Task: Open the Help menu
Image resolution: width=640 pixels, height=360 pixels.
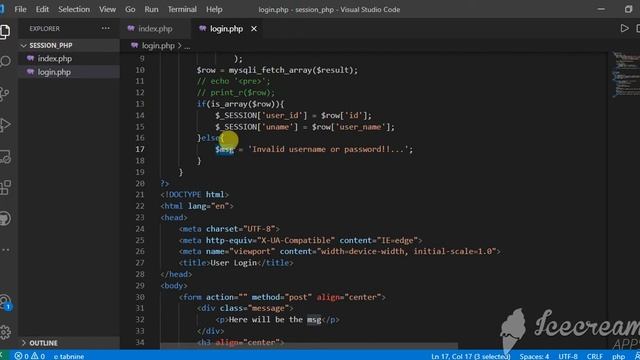Action: click(214, 9)
